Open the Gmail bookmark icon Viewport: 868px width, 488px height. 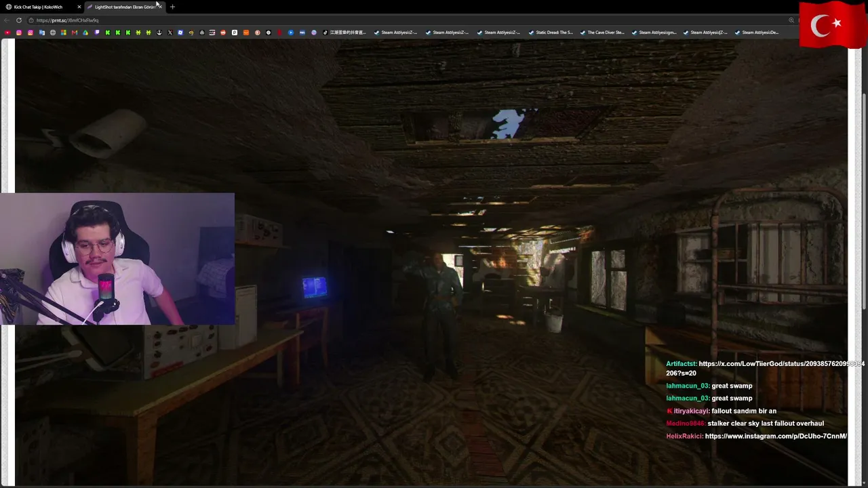[75, 33]
